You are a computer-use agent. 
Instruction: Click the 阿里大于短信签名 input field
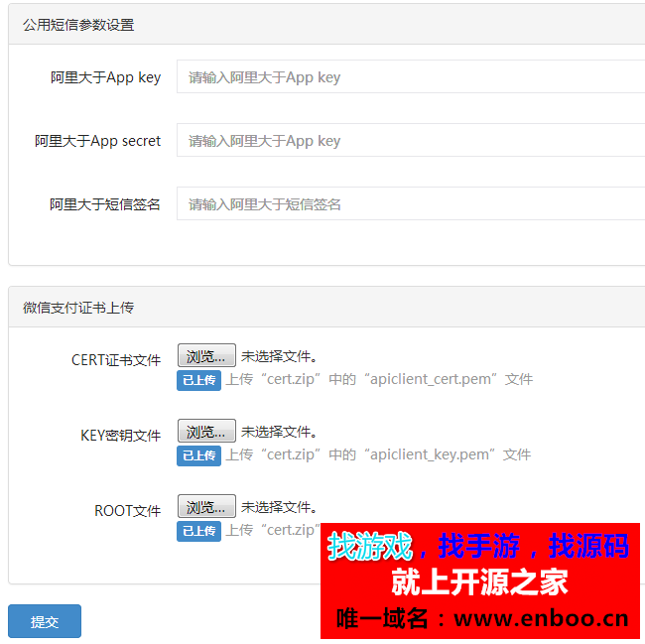point(411,203)
